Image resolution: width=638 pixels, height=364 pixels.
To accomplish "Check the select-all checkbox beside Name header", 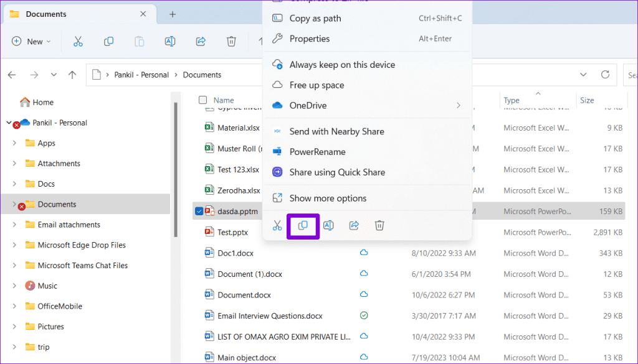I will tap(202, 100).
